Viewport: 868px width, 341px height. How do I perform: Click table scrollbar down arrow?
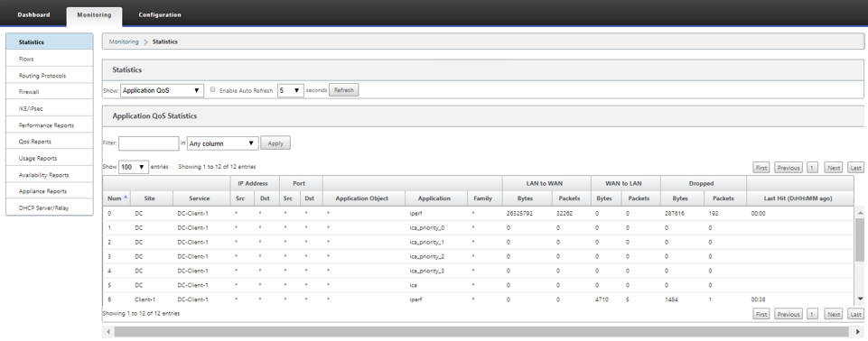tap(860, 299)
